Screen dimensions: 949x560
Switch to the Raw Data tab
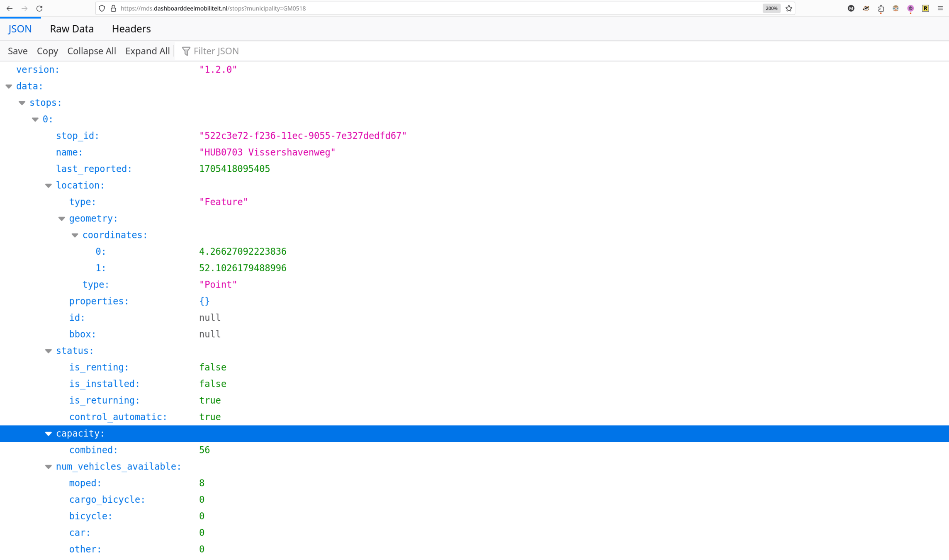(72, 29)
